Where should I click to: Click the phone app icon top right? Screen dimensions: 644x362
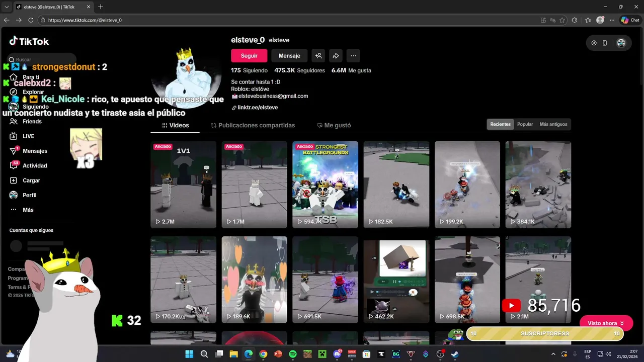pos(605,43)
